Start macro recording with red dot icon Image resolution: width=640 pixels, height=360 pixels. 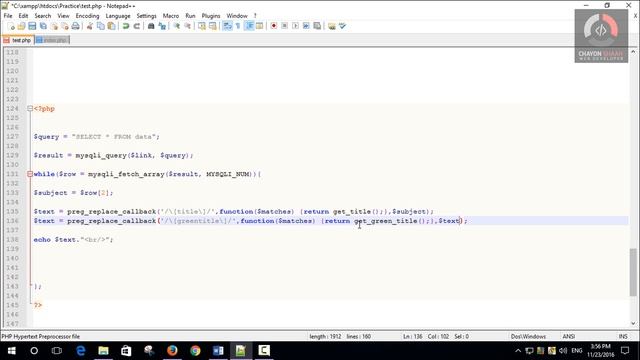274,26
